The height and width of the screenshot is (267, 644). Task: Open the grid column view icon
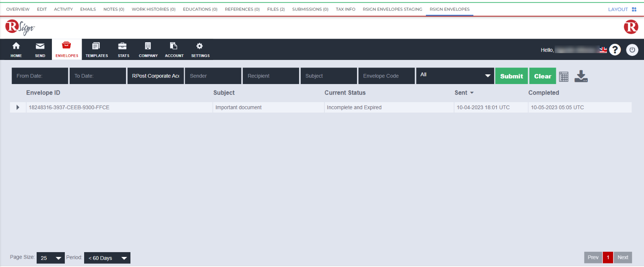pos(563,76)
